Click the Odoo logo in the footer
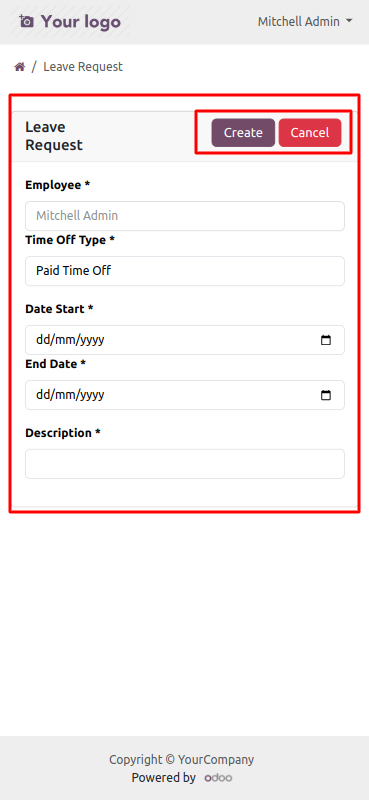 pos(218,778)
